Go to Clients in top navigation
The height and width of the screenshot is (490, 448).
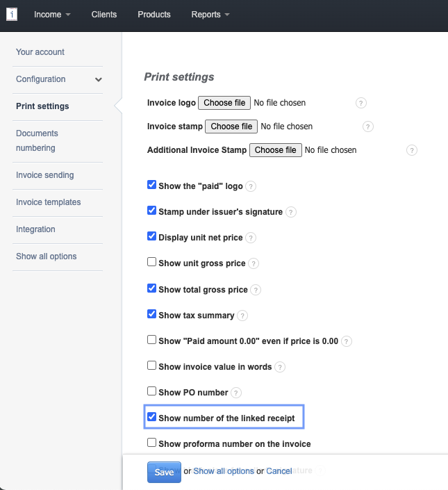click(x=104, y=15)
